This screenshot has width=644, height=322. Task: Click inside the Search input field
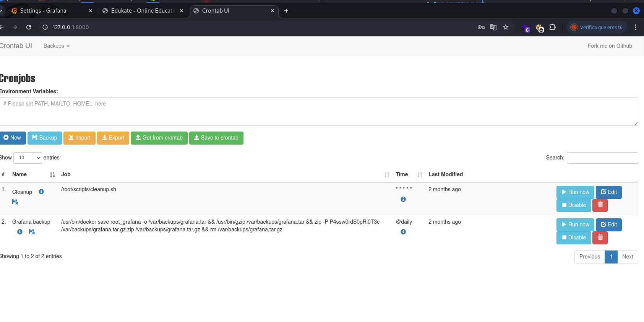(x=602, y=158)
